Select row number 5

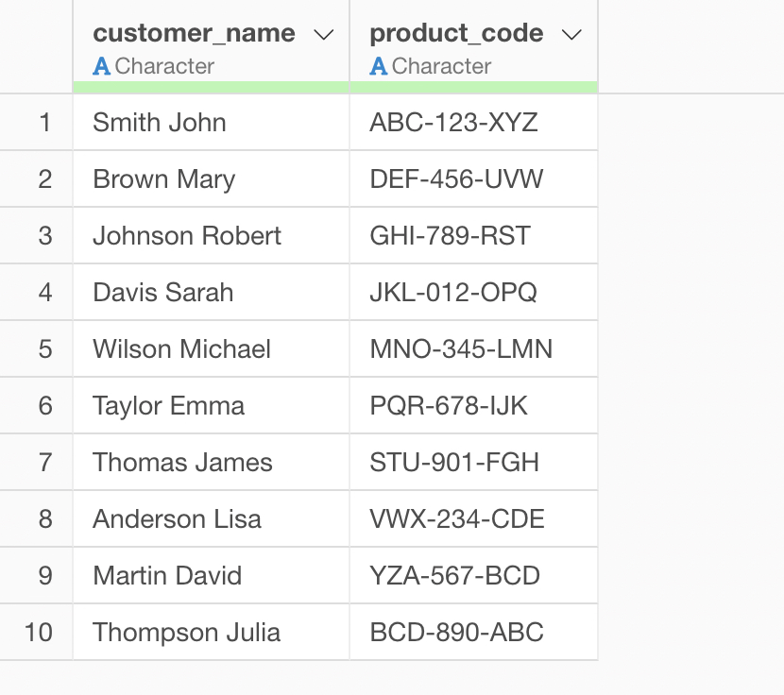tap(44, 349)
